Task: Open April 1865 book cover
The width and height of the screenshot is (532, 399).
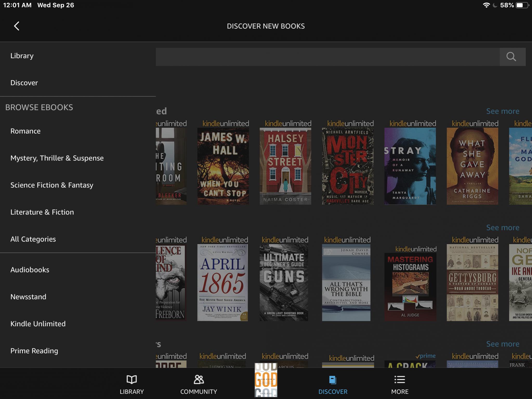Action: (222, 282)
